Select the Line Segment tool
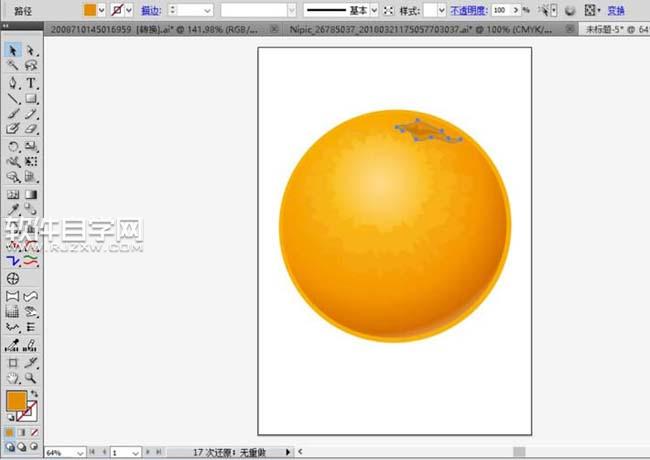Viewport: 650px width, 460px height. tap(12, 99)
